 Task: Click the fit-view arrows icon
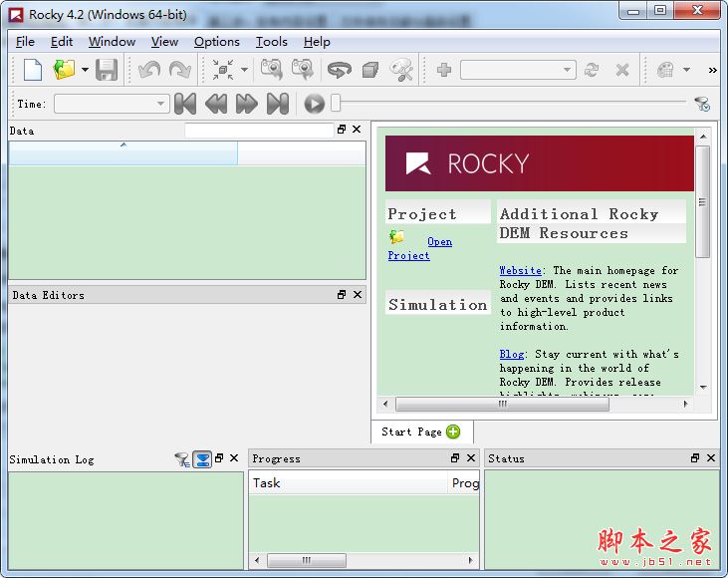(223, 70)
